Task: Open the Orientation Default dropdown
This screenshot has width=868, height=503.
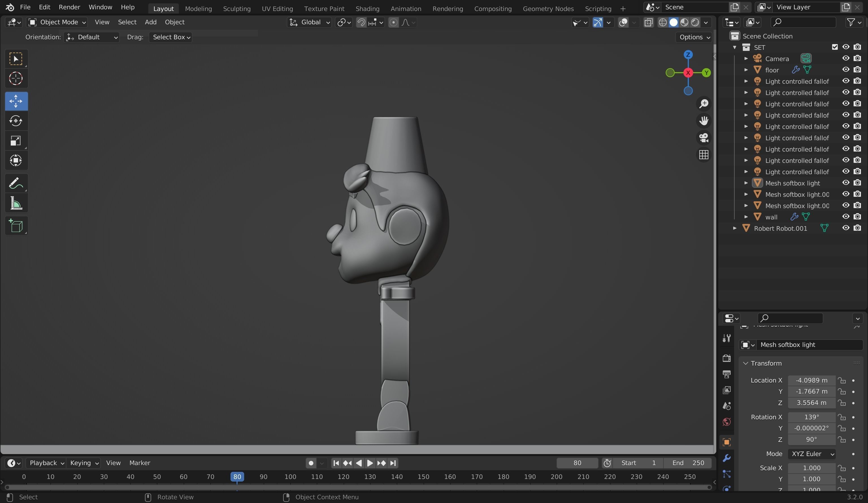Action: click(91, 37)
